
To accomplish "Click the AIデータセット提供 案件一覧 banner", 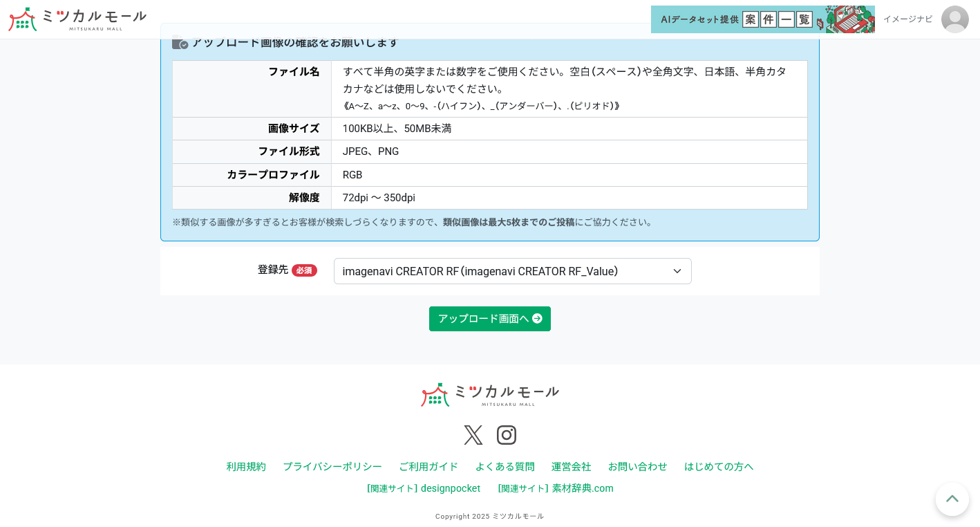I will [x=762, y=19].
